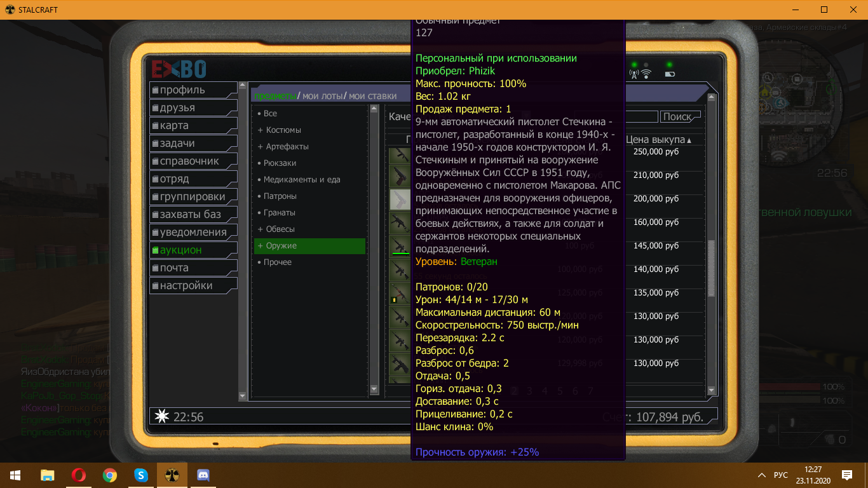This screenshot has width=868, height=488.
Task: Click the 210,000 руб buyout price
Action: pyautogui.click(x=656, y=175)
